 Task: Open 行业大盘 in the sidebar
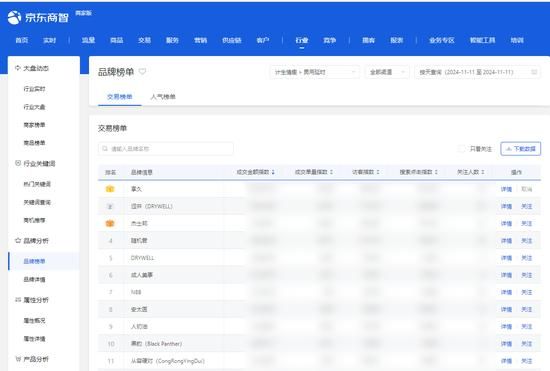pos(34,107)
